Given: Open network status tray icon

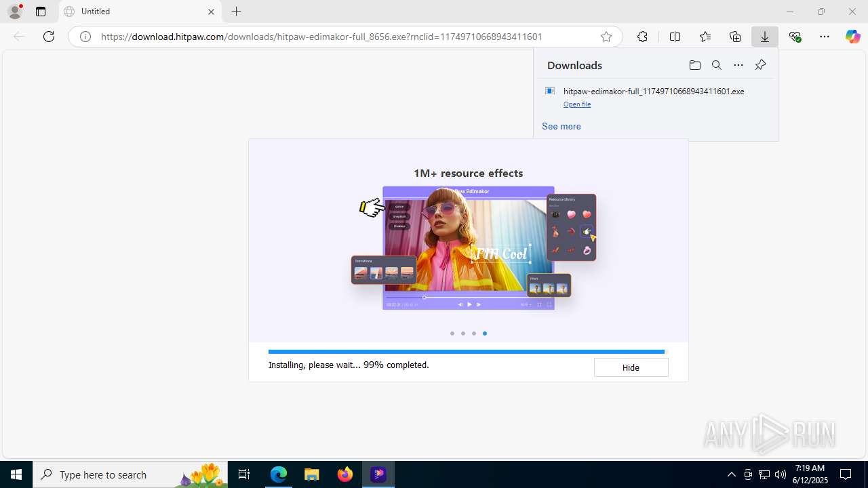Looking at the screenshot, I should [764, 474].
